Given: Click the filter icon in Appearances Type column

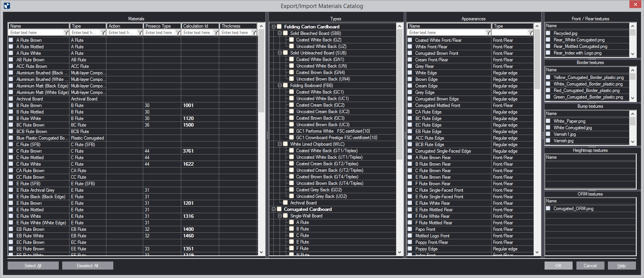Looking at the screenshot, I should point(530,33).
